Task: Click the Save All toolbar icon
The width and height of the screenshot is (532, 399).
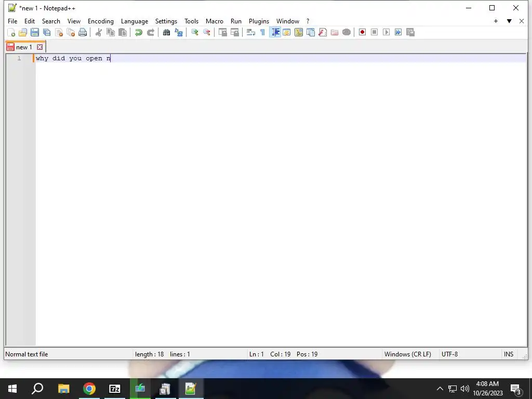Action: pos(47,32)
